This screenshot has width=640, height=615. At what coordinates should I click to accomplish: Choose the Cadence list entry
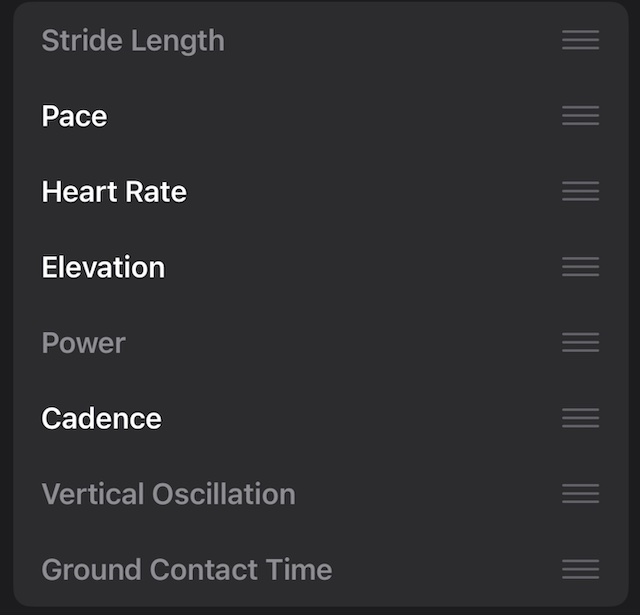pyautogui.click(x=101, y=418)
